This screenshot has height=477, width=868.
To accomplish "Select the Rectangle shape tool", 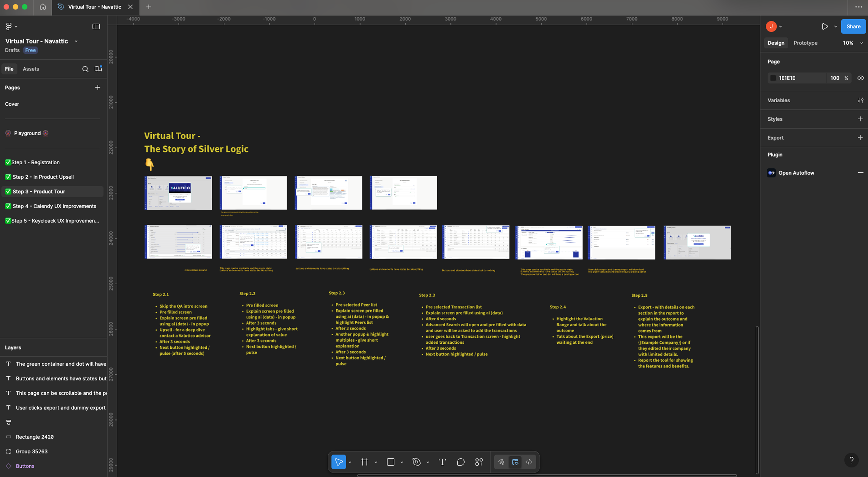I will pos(391,462).
